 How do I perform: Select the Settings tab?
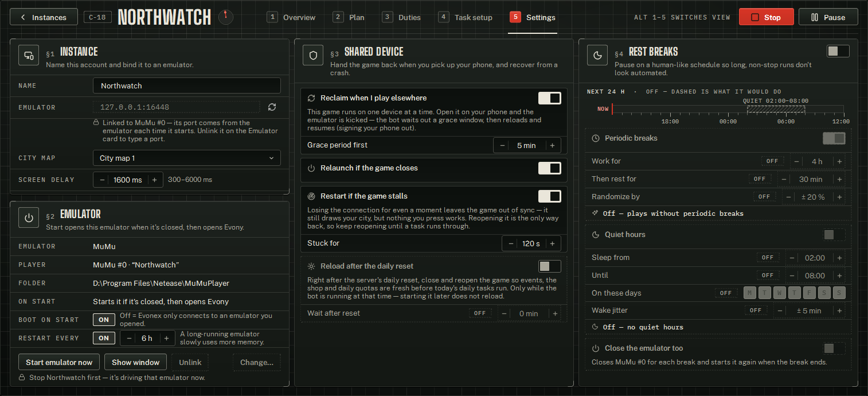click(533, 17)
